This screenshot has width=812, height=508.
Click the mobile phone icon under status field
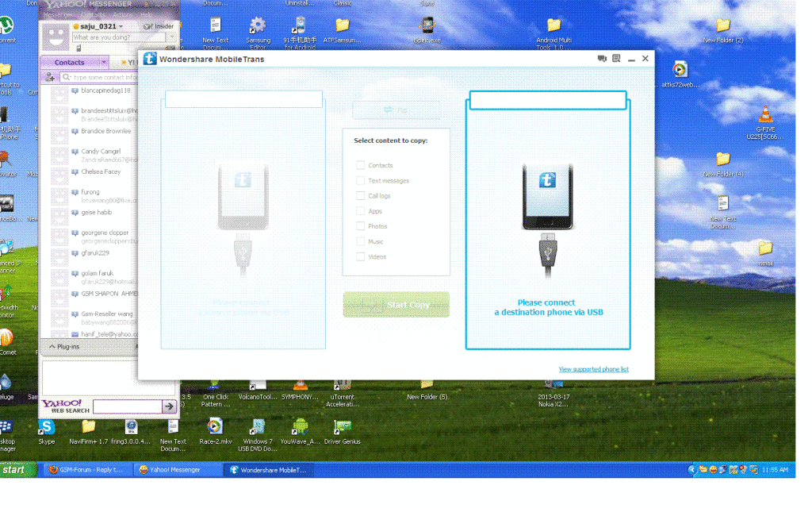click(79, 48)
